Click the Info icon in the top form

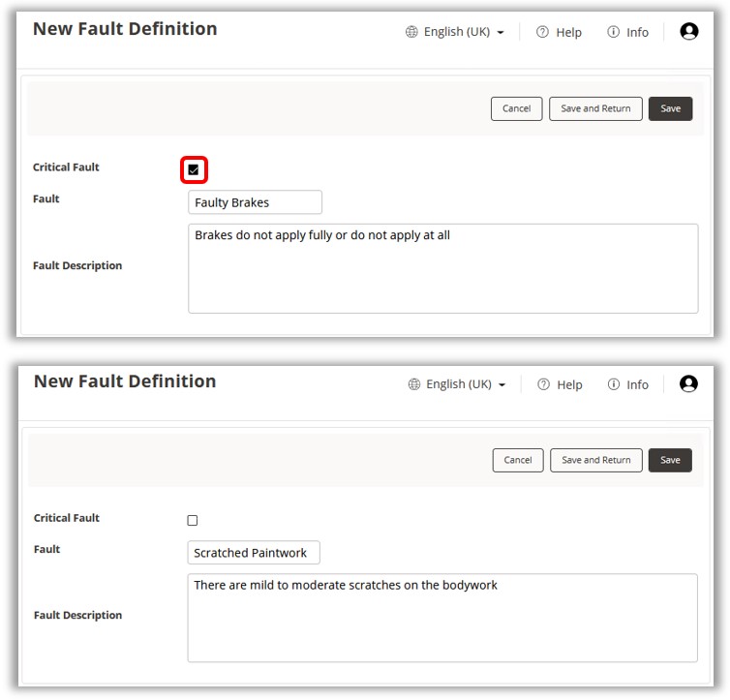[x=613, y=32]
